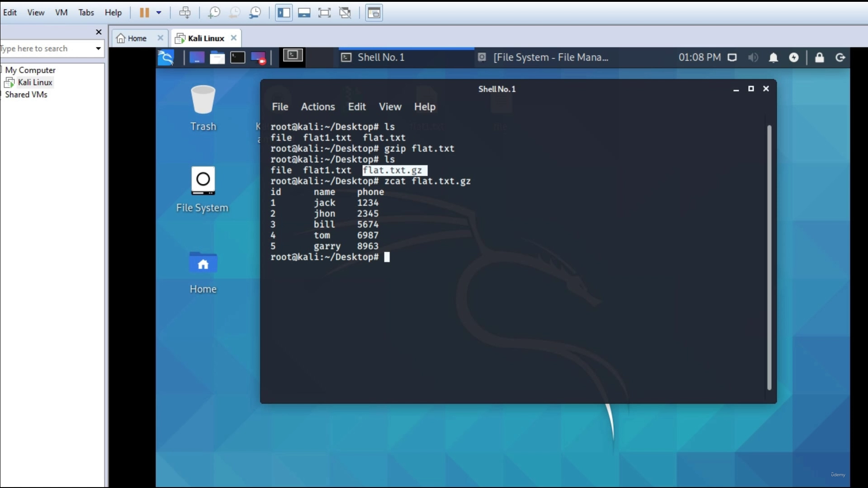The image size is (868, 488).
Task: Open the Kali applications menu
Action: tap(166, 57)
